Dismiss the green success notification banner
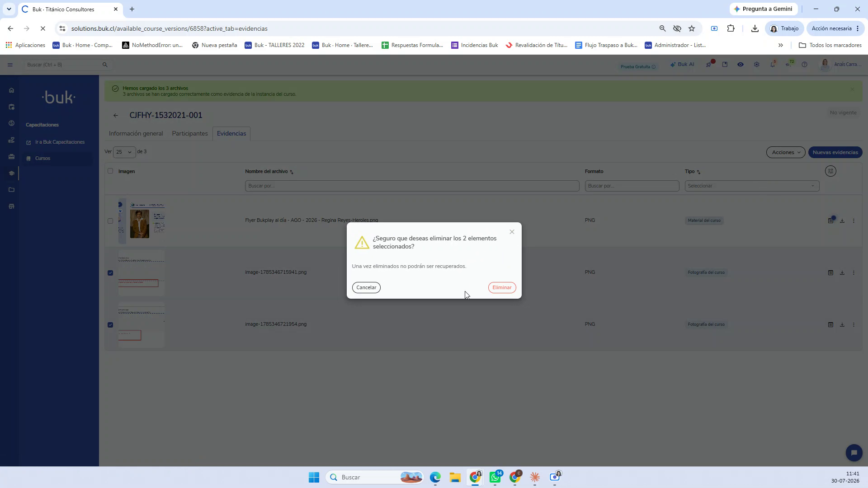The width and height of the screenshot is (868, 488). click(852, 89)
